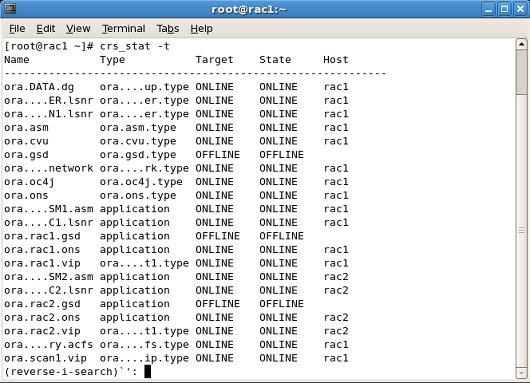Click the block cursor at the prompt

tap(147, 372)
